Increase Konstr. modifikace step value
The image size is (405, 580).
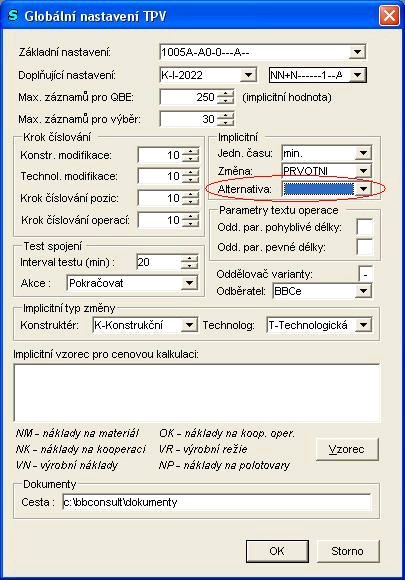click(x=191, y=151)
